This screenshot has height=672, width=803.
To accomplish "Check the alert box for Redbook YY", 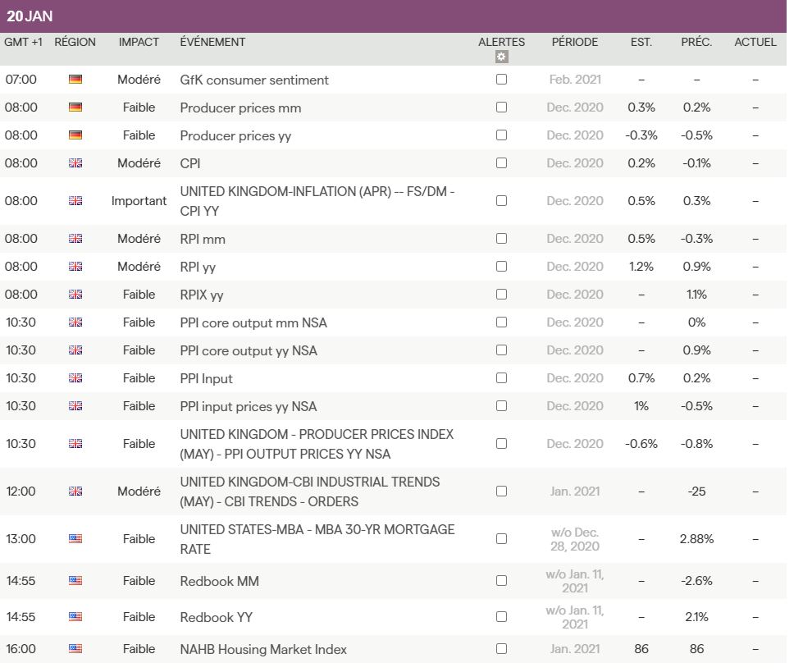I will [502, 617].
